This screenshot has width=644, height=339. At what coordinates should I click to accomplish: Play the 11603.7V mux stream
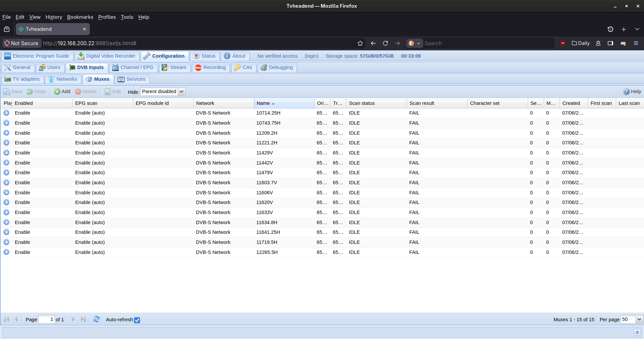(6, 183)
